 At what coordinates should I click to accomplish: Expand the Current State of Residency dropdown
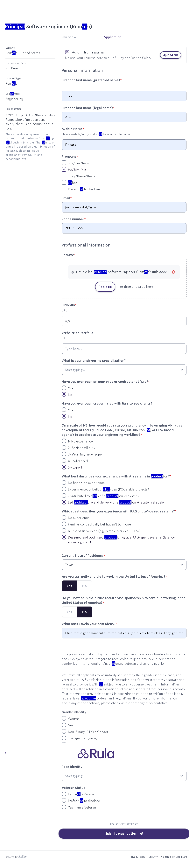tap(124, 564)
